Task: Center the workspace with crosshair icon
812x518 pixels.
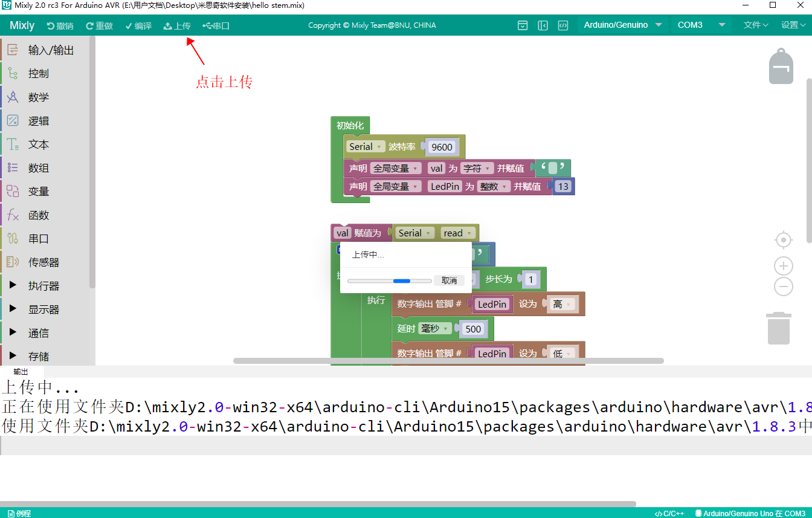Action: (783, 240)
